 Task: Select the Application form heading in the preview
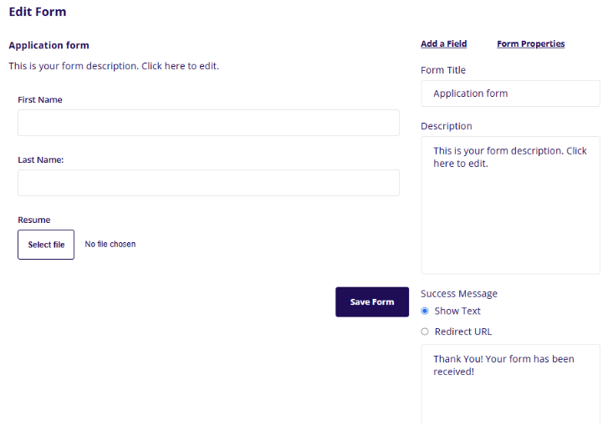(x=49, y=45)
